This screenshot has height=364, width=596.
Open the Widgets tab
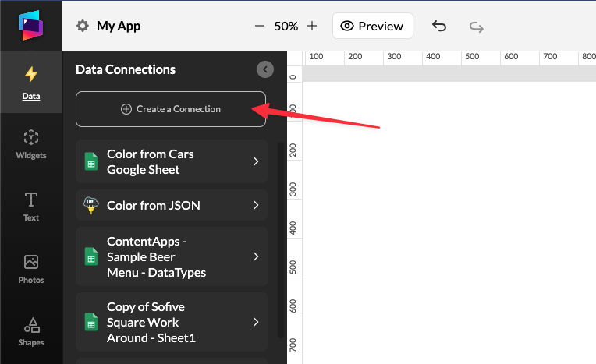[31, 144]
